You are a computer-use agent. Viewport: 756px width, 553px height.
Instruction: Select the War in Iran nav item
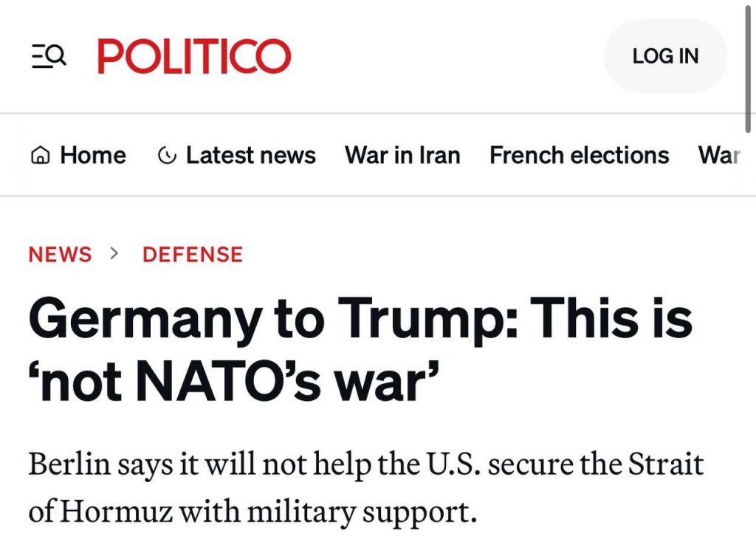click(402, 156)
